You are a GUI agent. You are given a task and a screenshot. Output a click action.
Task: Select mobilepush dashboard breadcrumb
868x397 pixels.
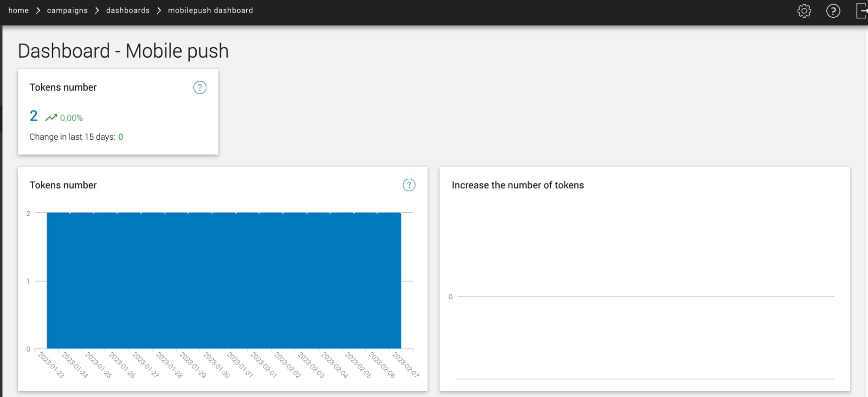(x=211, y=10)
